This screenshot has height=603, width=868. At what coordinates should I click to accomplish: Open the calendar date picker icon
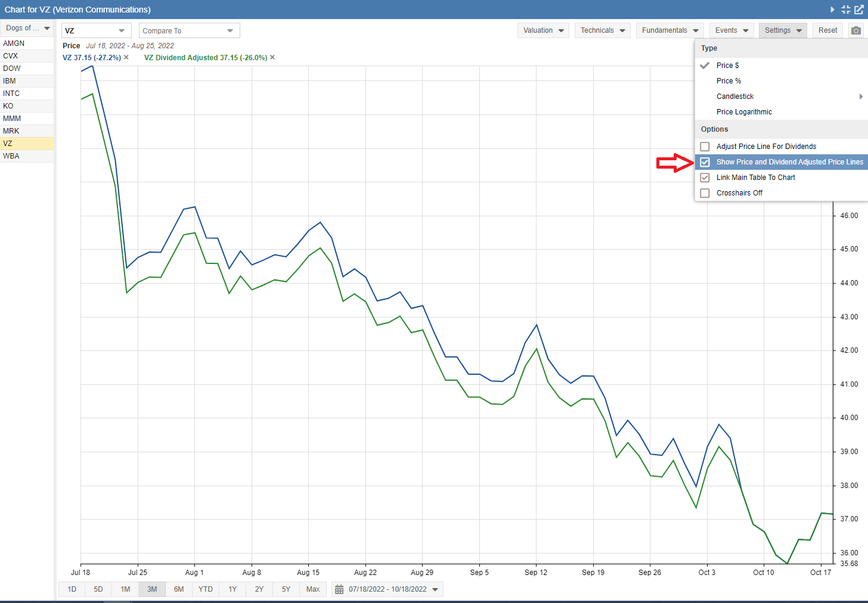339,589
